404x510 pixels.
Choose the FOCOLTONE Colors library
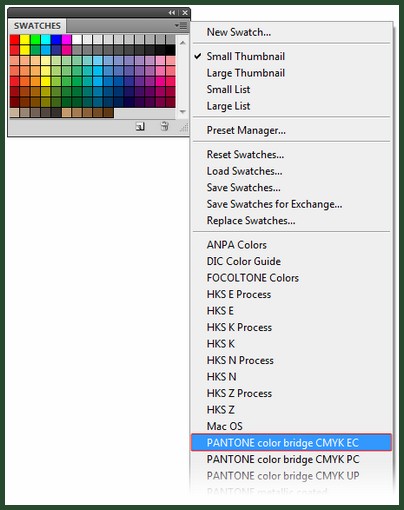[x=252, y=278]
